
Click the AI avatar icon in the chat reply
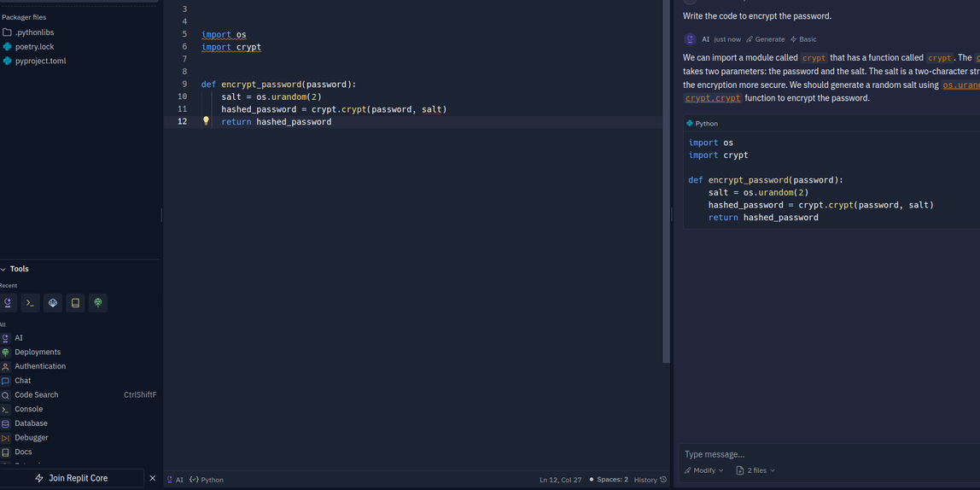(x=690, y=39)
